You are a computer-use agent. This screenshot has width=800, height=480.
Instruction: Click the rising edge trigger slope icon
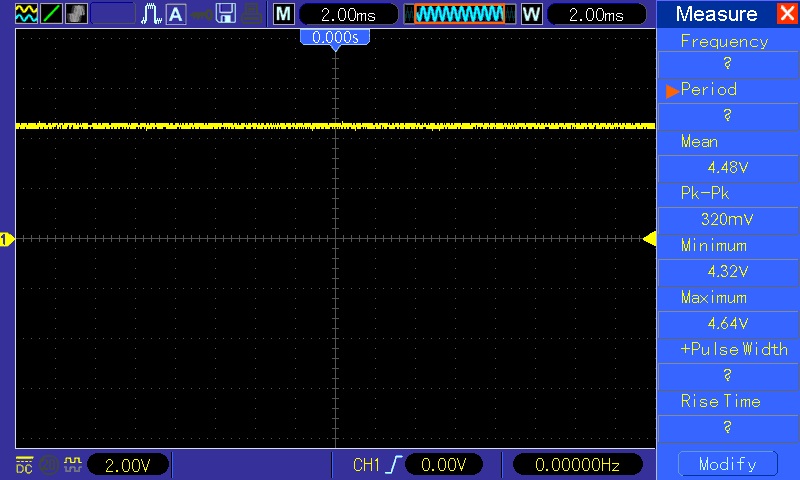click(394, 464)
